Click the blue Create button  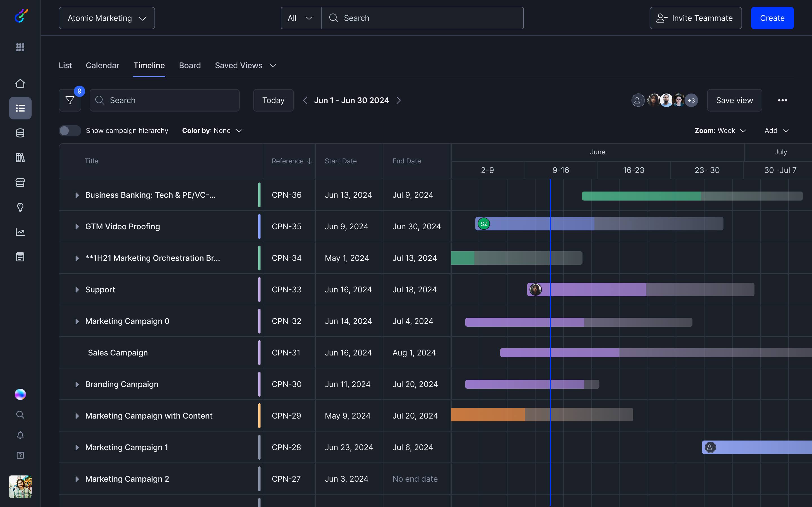point(772,18)
